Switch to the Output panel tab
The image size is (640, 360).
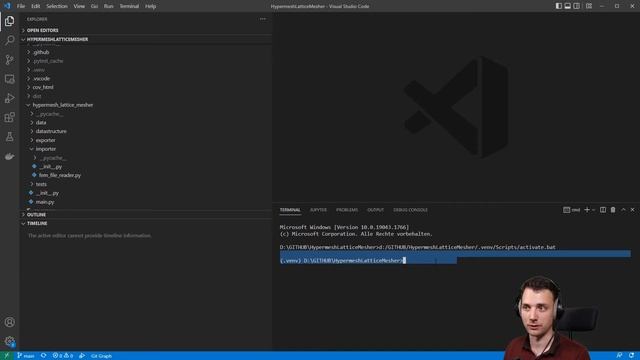pyautogui.click(x=376, y=210)
